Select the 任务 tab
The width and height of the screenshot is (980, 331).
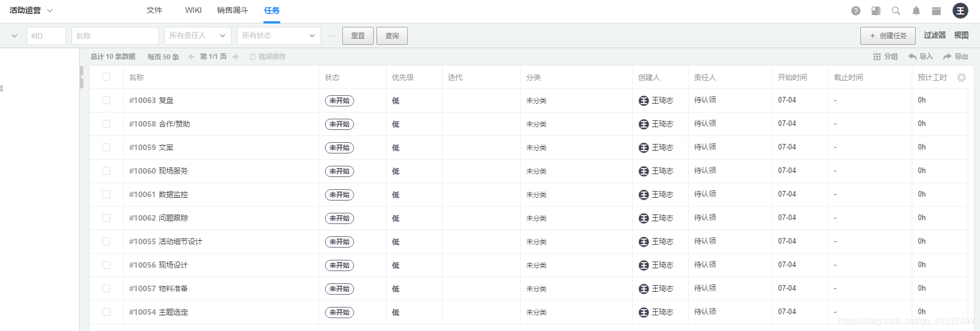272,11
